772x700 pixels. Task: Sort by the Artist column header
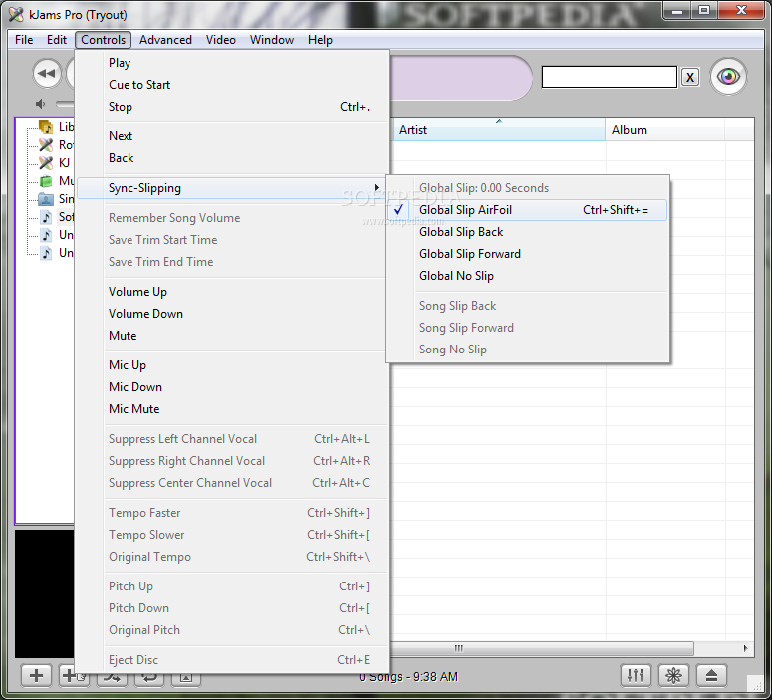pyautogui.click(x=499, y=130)
